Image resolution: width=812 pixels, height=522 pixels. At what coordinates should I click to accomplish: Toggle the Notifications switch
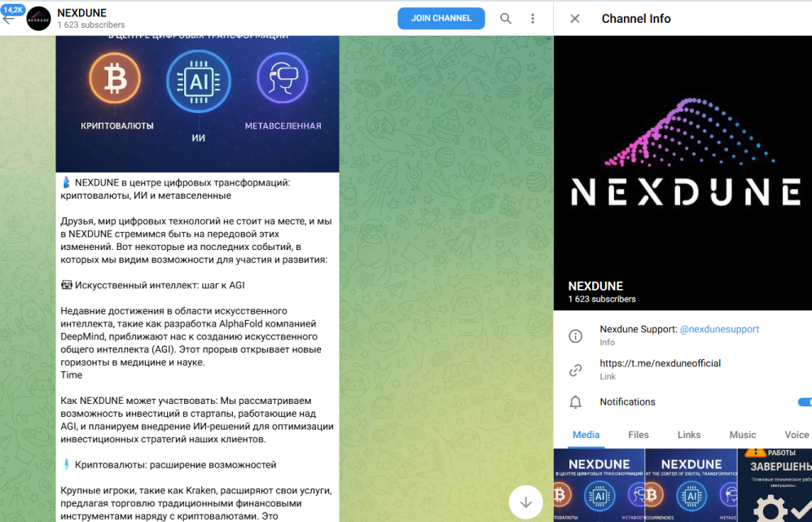805,401
